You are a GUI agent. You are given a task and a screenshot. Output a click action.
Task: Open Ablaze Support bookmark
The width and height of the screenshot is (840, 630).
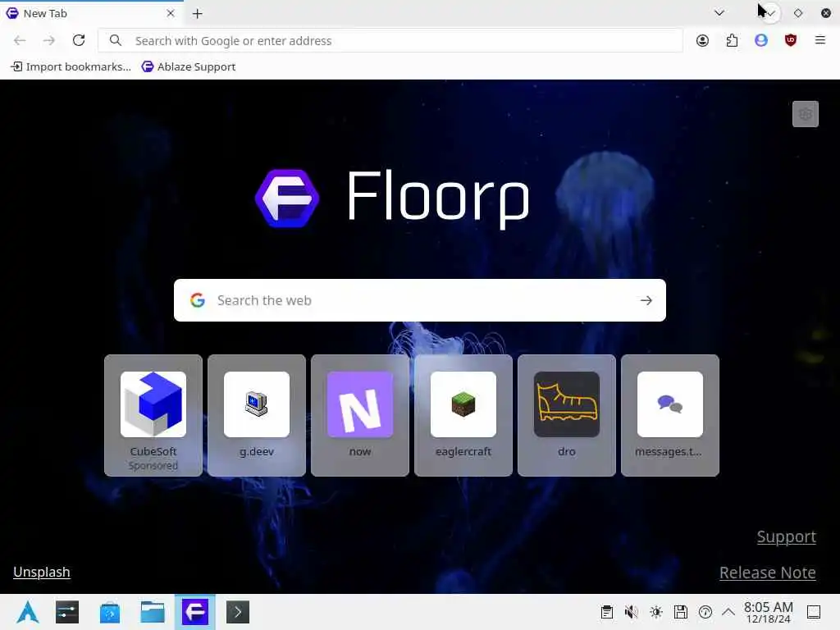tap(189, 66)
